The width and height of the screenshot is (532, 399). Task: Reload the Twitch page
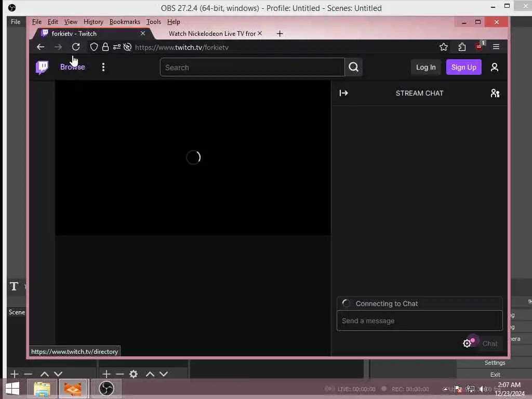(x=76, y=47)
